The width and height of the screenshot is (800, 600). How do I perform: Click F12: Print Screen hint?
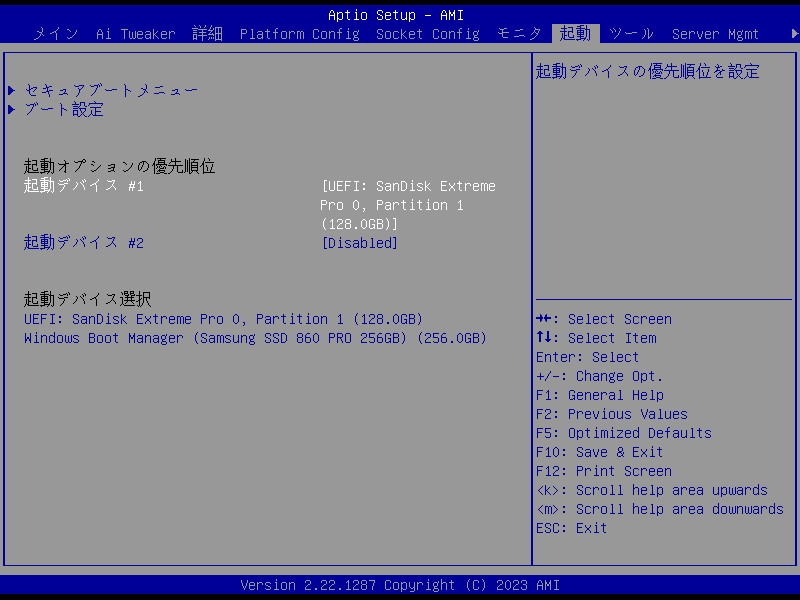click(604, 471)
